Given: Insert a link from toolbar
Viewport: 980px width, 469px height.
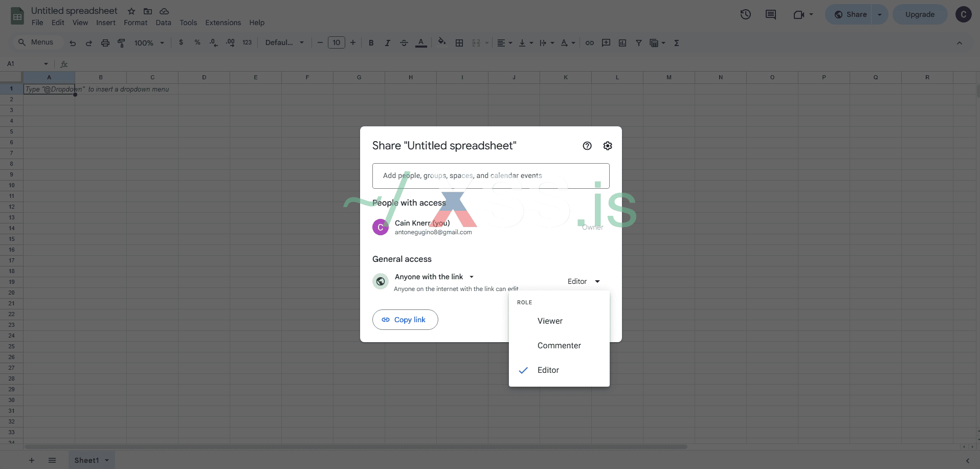Looking at the screenshot, I should coord(590,43).
